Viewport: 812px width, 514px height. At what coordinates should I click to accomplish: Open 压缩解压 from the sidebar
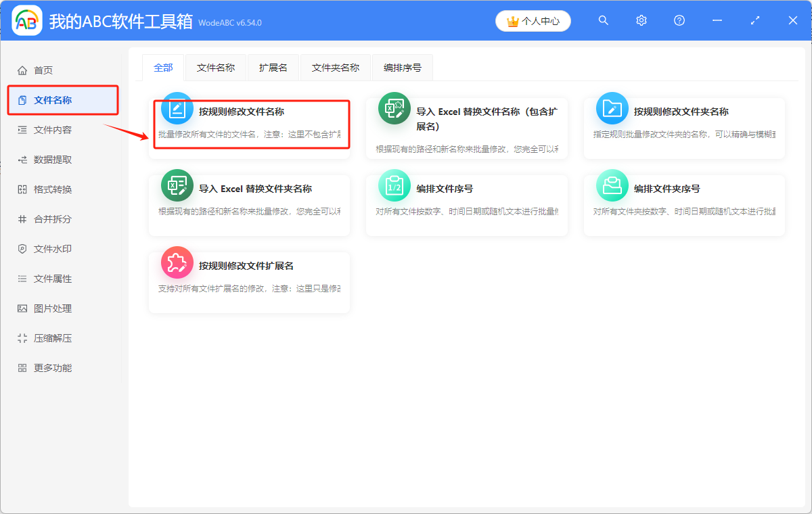(x=43, y=337)
